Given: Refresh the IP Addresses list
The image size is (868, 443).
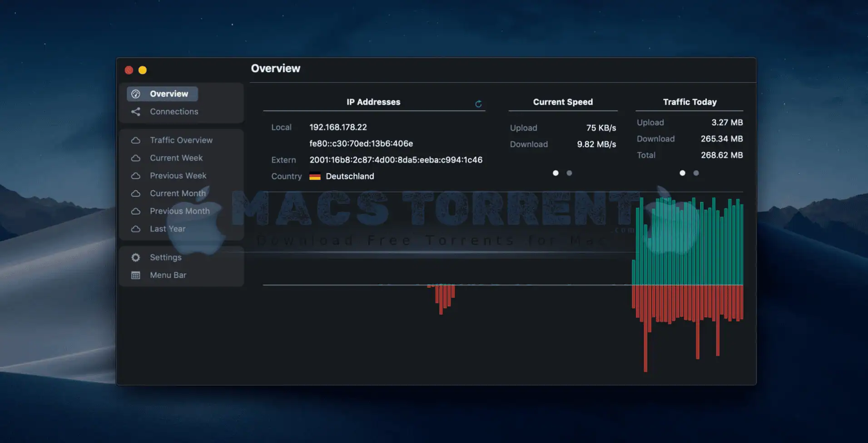Looking at the screenshot, I should point(478,104).
